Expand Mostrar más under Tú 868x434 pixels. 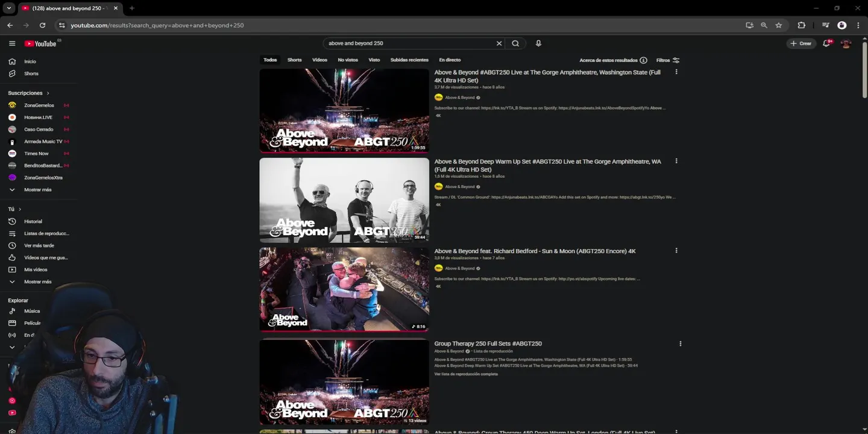coord(39,281)
